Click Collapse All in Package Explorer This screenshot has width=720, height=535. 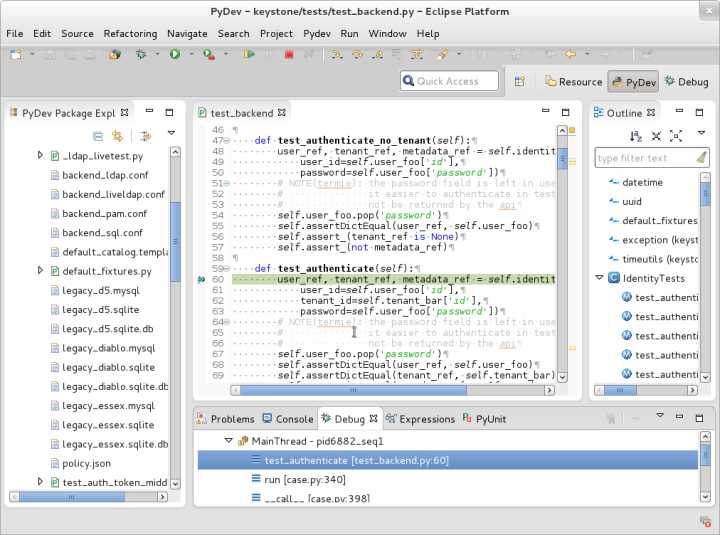(x=98, y=135)
